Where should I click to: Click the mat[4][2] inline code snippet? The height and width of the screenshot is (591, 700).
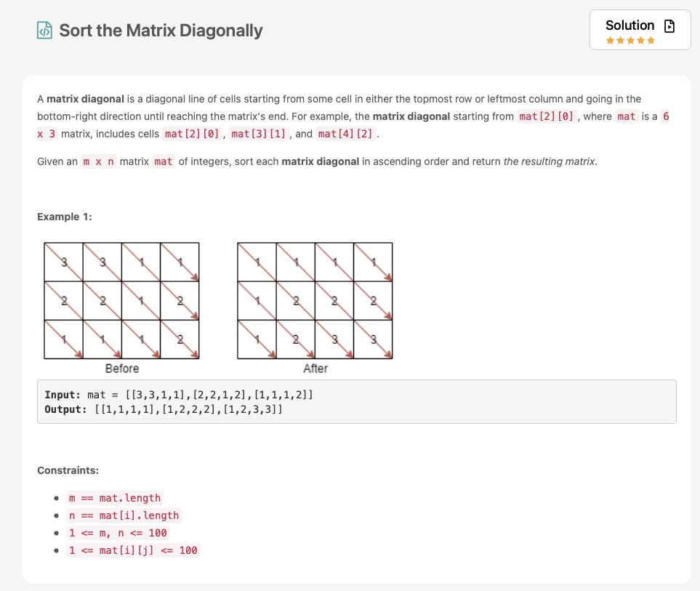pos(347,134)
